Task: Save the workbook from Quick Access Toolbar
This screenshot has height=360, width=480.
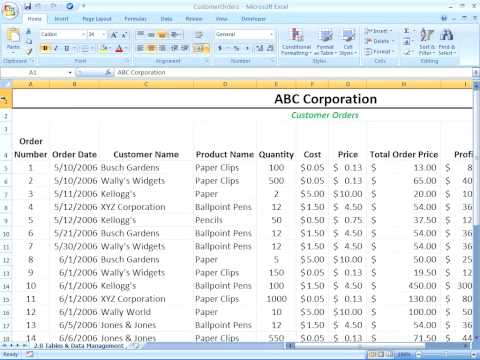Action: [x=28, y=6]
